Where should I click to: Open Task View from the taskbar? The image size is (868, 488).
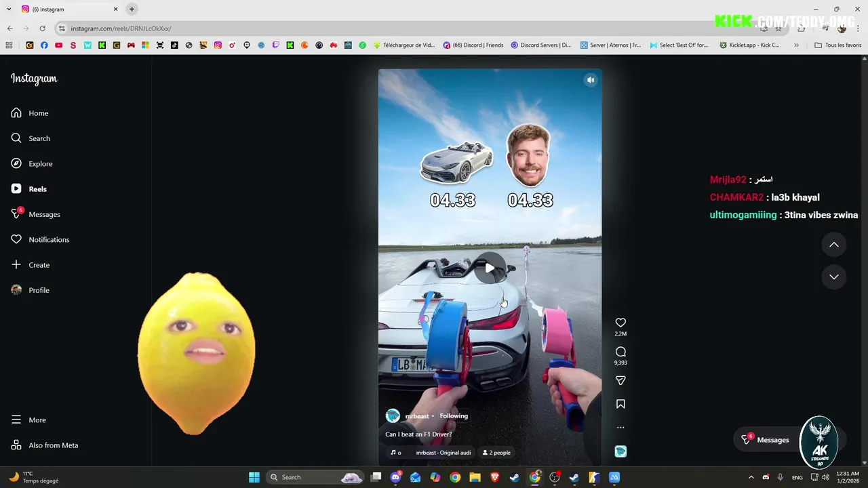point(376,477)
